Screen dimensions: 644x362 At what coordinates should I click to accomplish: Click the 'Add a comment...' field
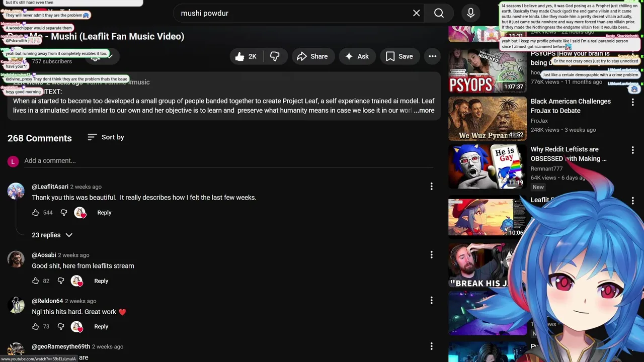point(228,161)
